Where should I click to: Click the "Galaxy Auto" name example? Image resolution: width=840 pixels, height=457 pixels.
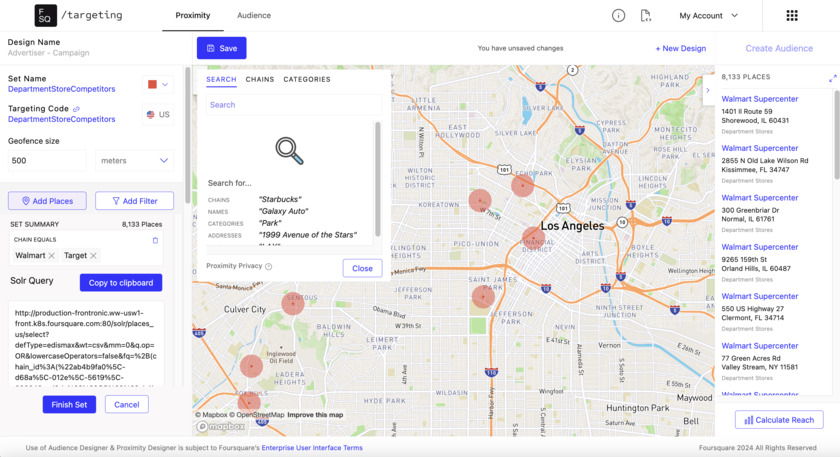[x=283, y=211]
